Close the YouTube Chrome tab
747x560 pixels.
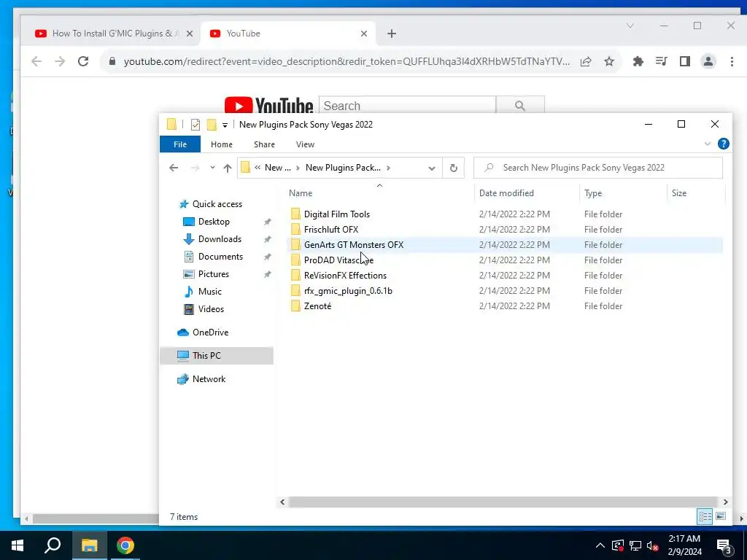(363, 34)
